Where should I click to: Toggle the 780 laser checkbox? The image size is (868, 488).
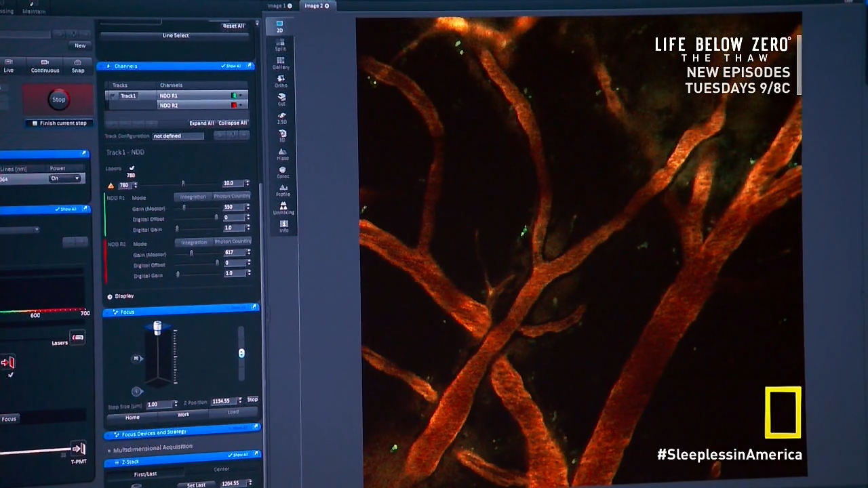pyautogui.click(x=132, y=168)
